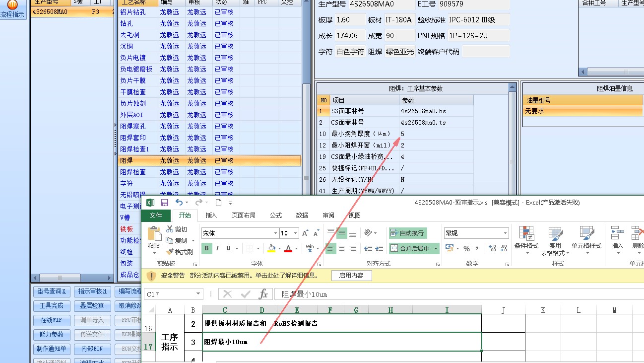Decrease font size with the small A icon
644x363 pixels.
[x=317, y=233]
